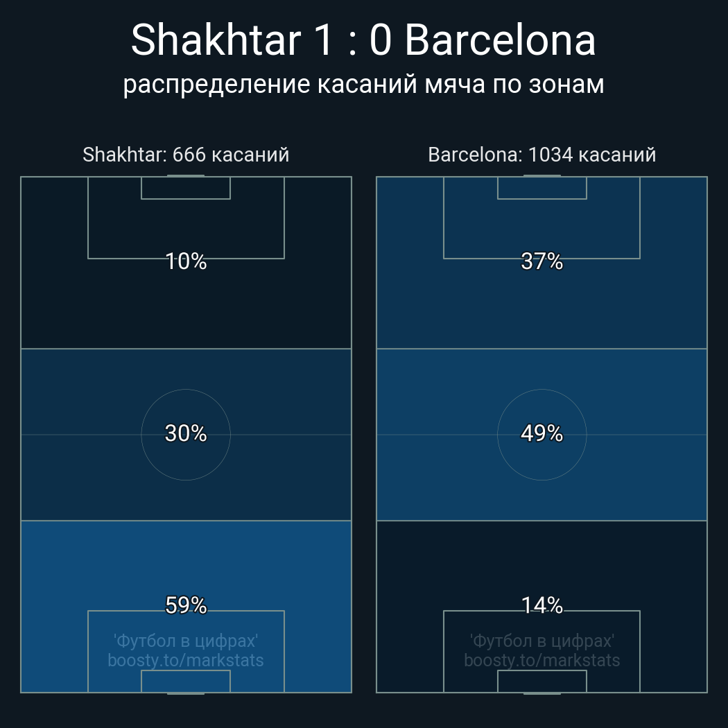The height and width of the screenshot is (728, 728).
Task: Click the 49% label in Barcelona's center circle
Action: [542, 433]
